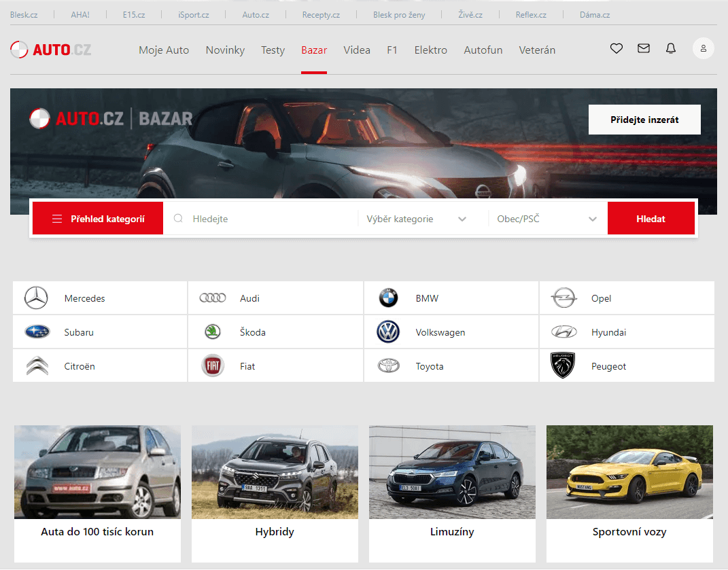Open the Živě.cz top link

[x=470, y=15]
